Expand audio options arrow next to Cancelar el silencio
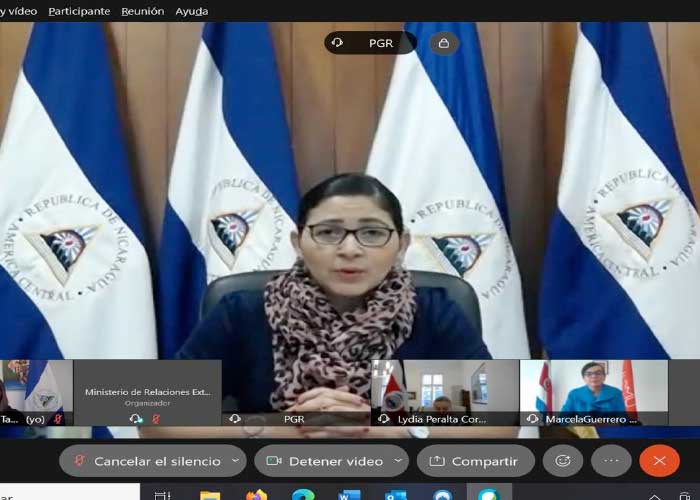 236,461
